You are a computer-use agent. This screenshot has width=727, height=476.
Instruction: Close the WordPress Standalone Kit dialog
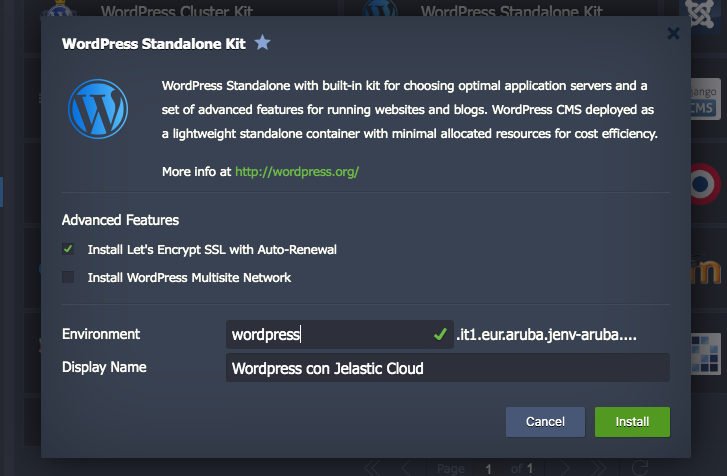[x=673, y=33]
